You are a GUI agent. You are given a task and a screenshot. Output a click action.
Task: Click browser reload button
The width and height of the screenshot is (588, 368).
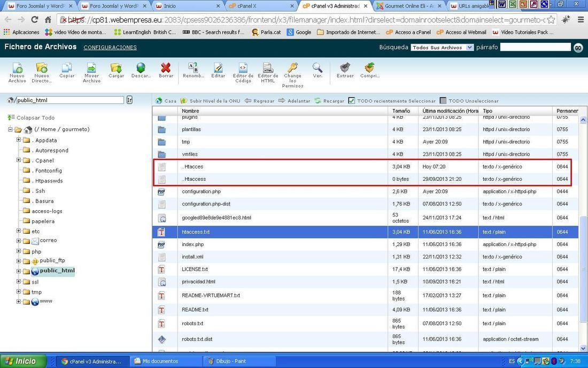pos(35,19)
